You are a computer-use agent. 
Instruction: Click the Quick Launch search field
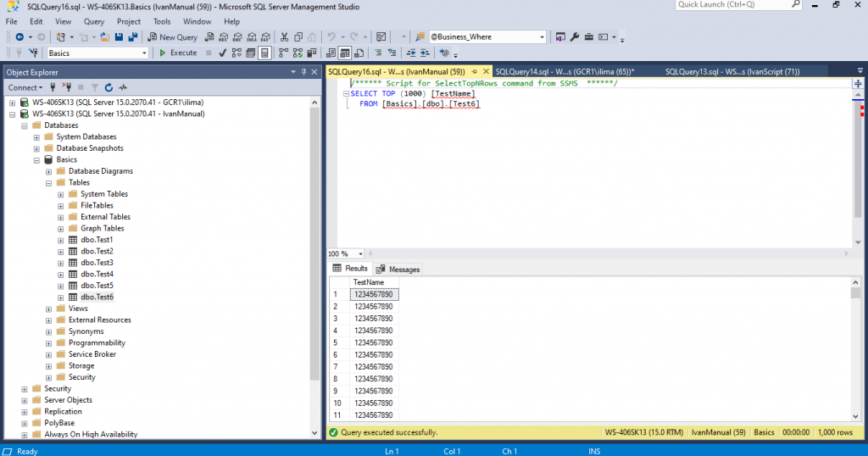(738, 4)
